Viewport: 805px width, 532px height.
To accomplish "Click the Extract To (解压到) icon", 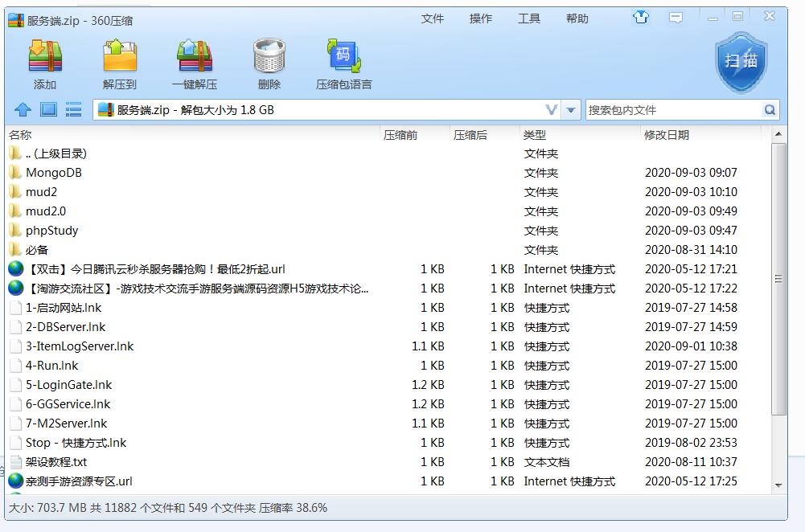I will coord(120,58).
